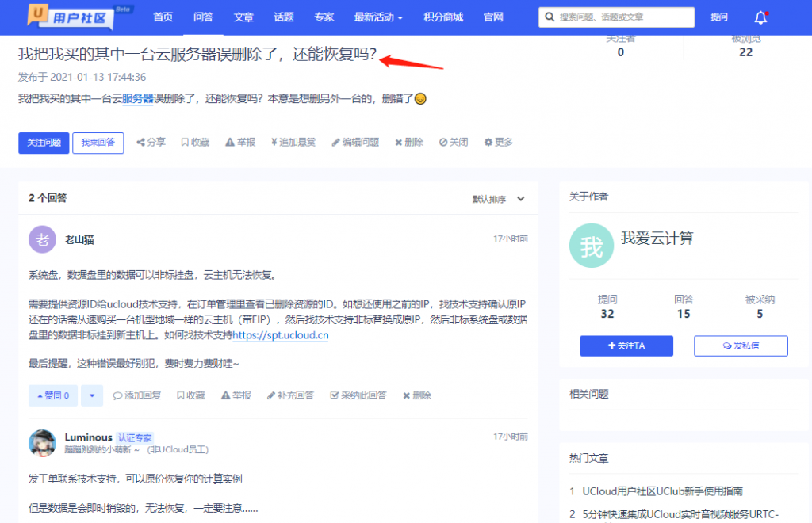This screenshot has height=523, width=812.
Task: Click the 2 个回答 heading
Action: coord(48,198)
